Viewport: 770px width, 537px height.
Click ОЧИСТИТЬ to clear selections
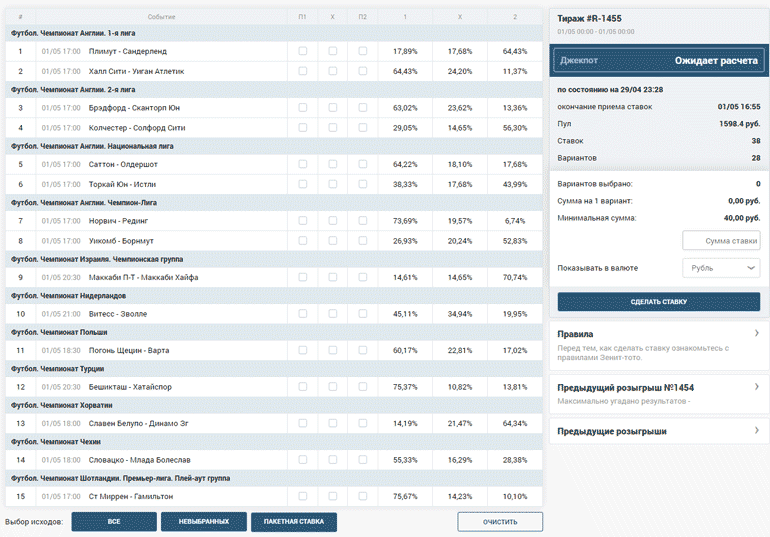coord(500,522)
